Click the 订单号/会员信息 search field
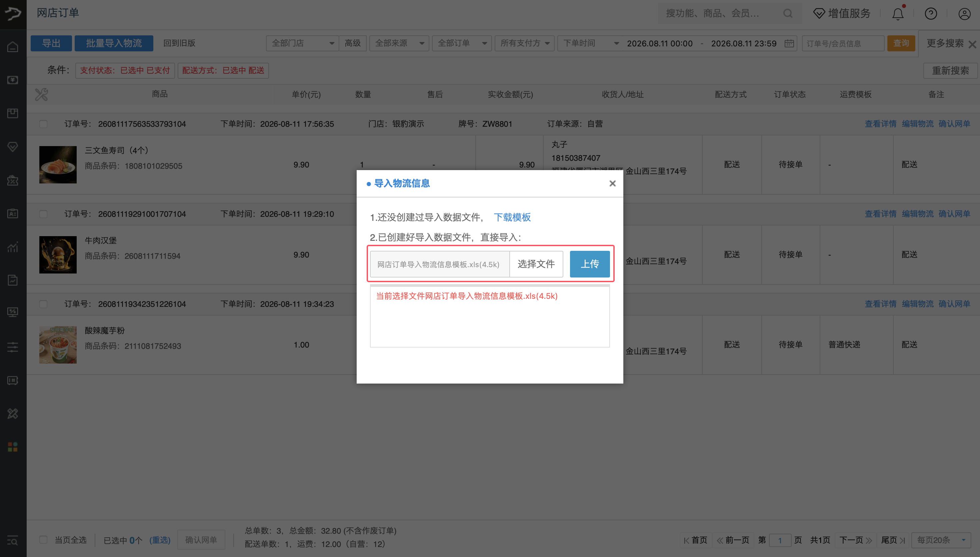The width and height of the screenshot is (980, 557). (x=843, y=43)
